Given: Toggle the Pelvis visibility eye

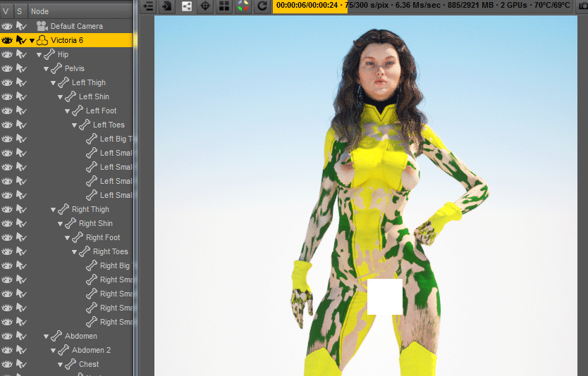Looking at the screenshot, I should (x=7, y=68).
